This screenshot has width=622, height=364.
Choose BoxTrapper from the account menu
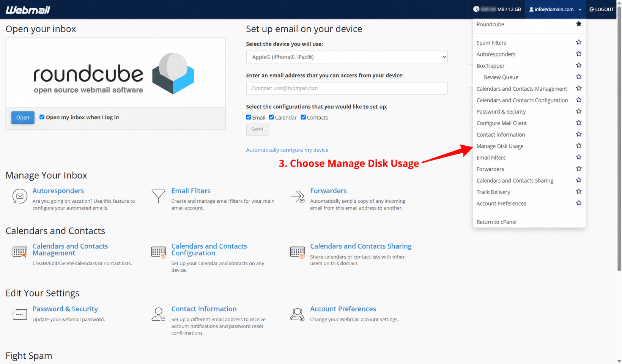[x=490, y=66]
